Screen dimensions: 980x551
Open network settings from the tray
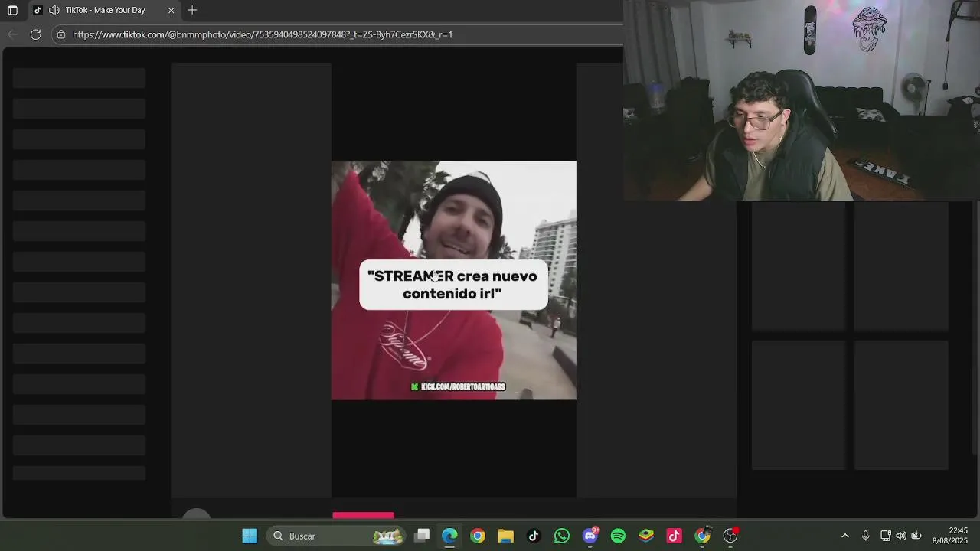click(x=885, y=536)
